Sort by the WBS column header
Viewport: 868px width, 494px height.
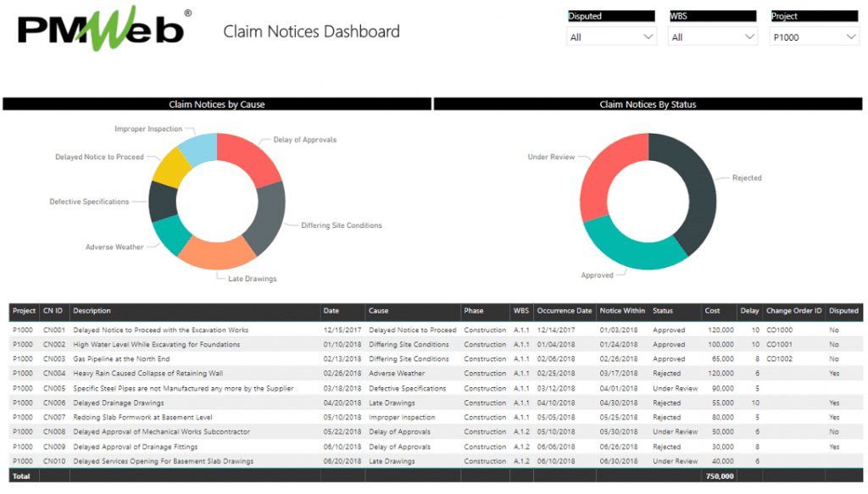(x=521, y=311)
